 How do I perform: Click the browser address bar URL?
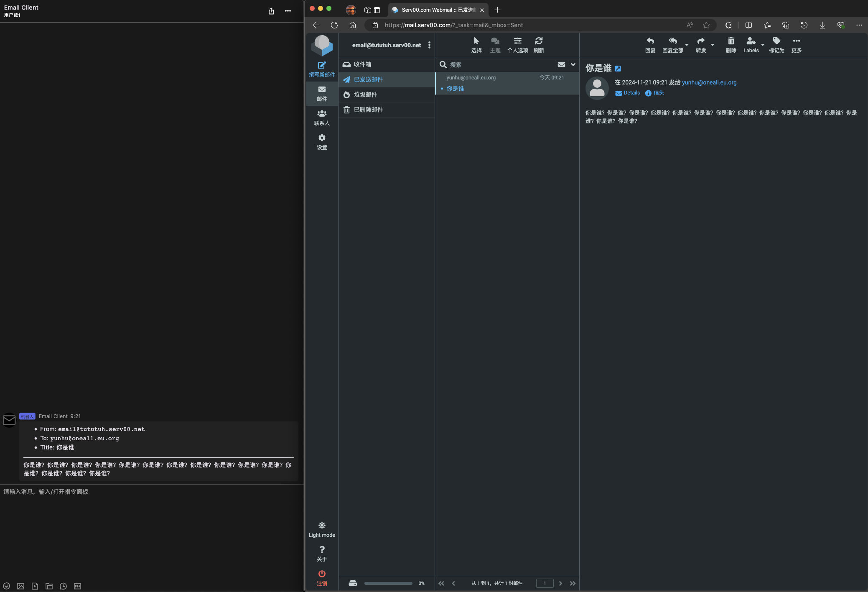pyautogui.click(x=453, y=25)
